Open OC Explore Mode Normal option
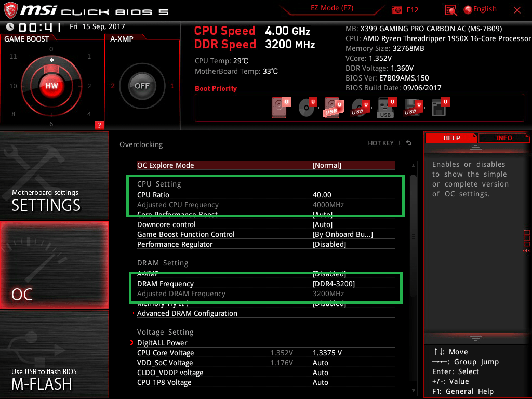This screenshot has width=532, height=399. (266, 165)
